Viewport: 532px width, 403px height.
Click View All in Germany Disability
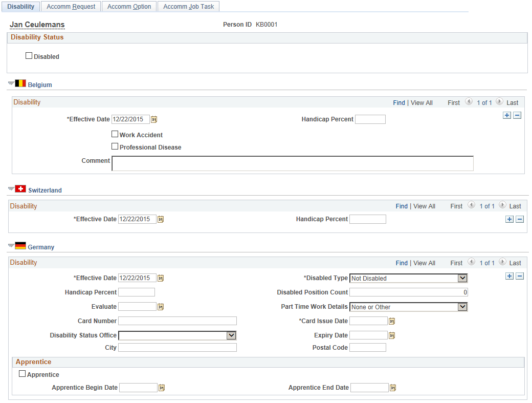click(424, 263)
